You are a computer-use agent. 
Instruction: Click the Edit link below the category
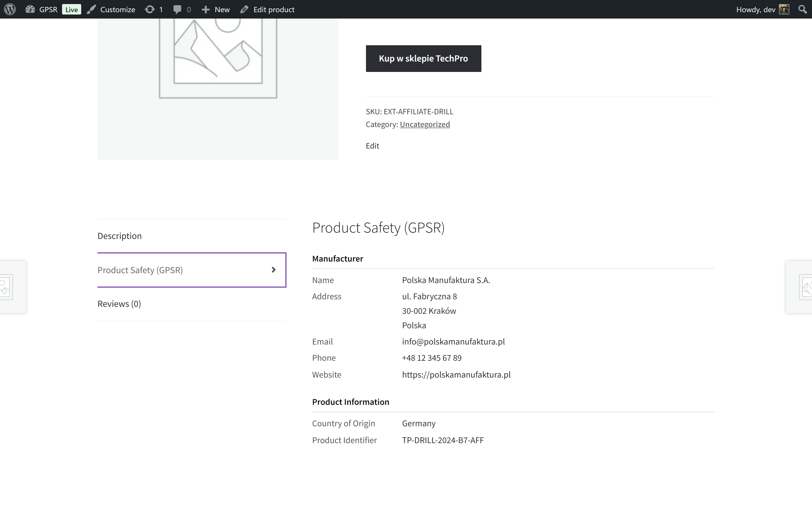(372, 146)
